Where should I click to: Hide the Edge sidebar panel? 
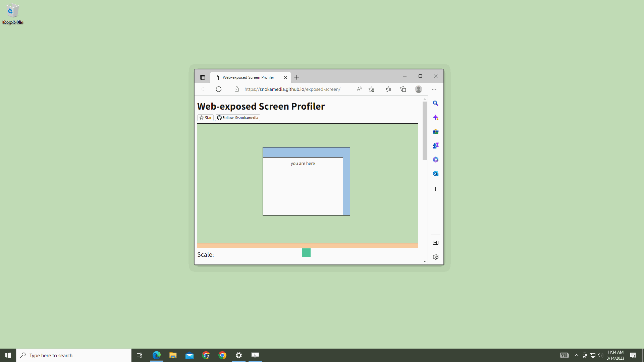tap(435, 243)
